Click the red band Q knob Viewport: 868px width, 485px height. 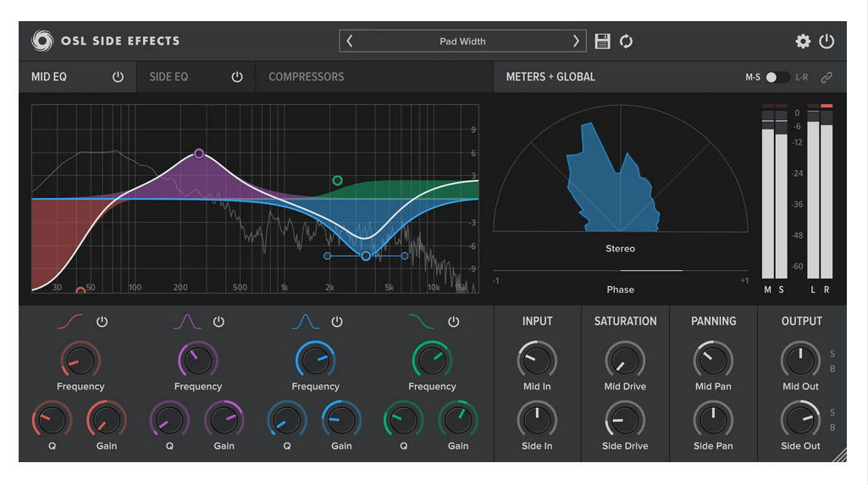click(52, 421)
